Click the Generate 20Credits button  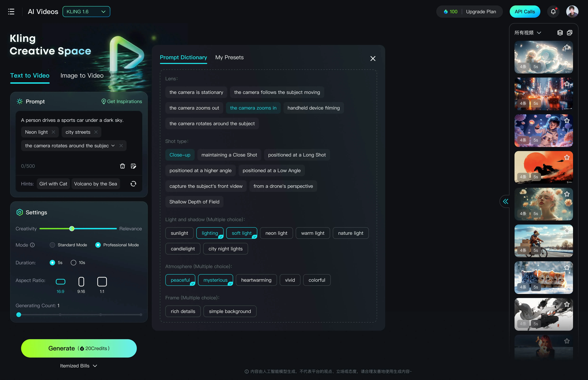(79, 348)
